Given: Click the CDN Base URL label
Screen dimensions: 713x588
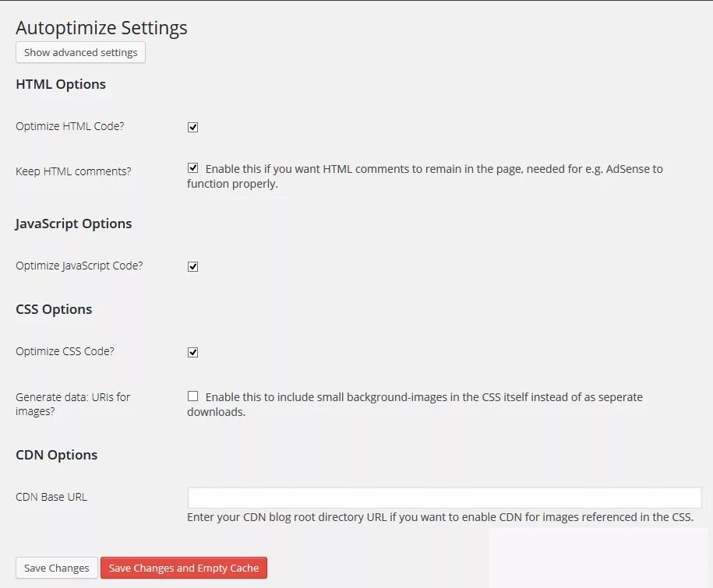Looking at the screenshot, I should [x=51, y=497].
